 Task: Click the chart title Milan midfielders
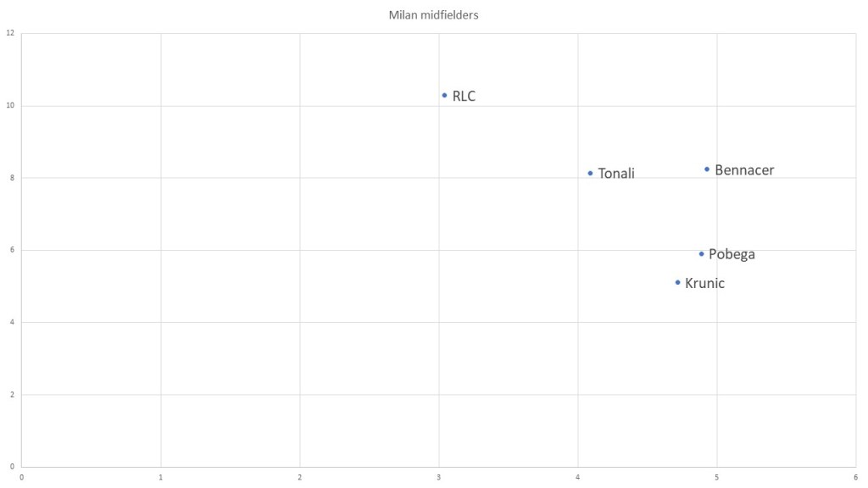433,15
